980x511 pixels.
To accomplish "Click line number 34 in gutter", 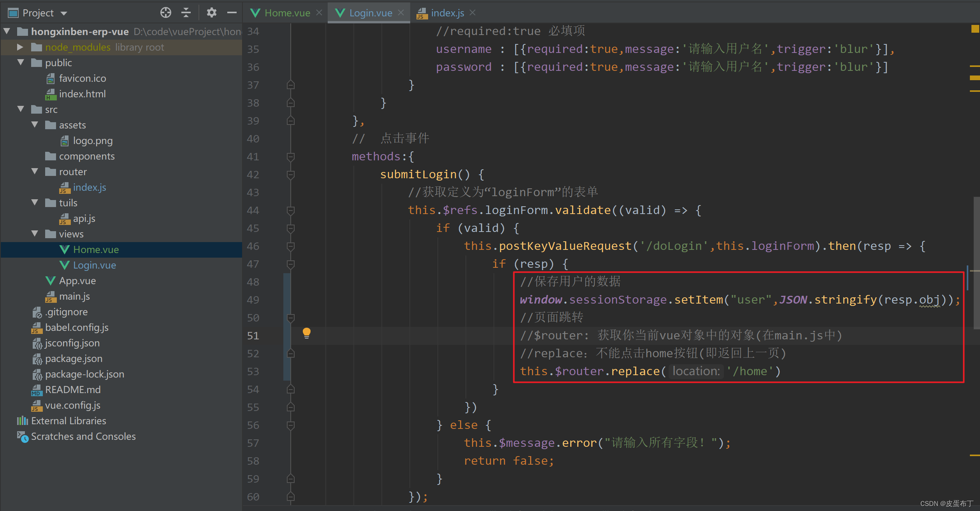I will point(253,31).
